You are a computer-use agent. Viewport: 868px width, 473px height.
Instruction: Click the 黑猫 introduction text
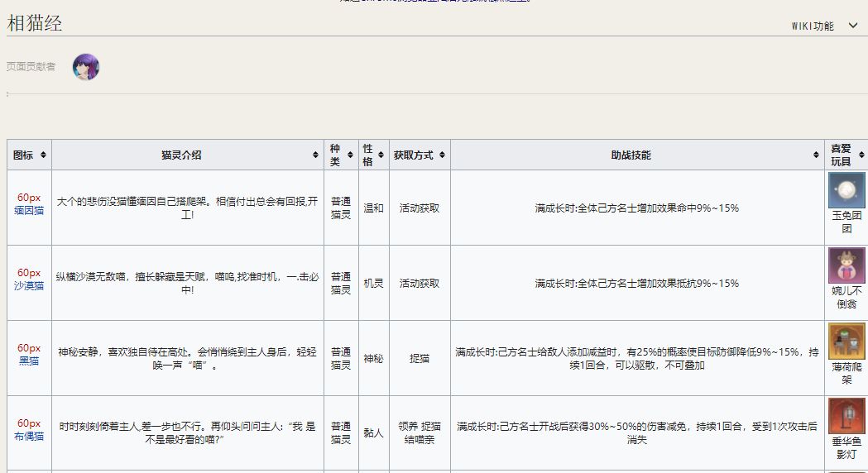pyautogui.click(x=188, y=359)
